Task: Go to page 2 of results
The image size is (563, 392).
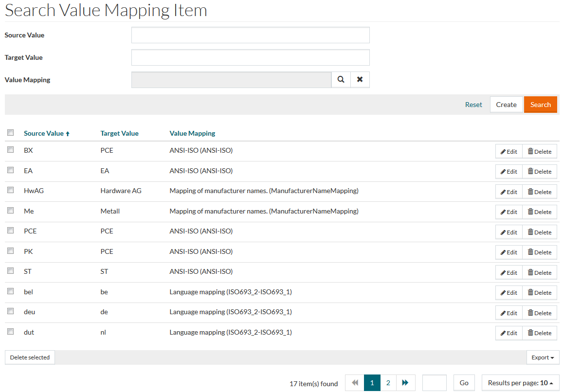Action: (388, 383)
